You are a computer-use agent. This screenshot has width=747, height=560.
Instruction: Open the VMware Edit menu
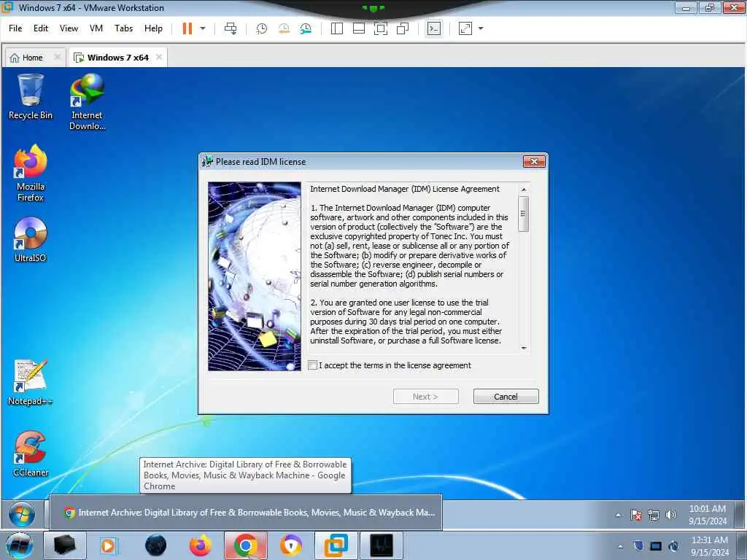click(41, 28)
